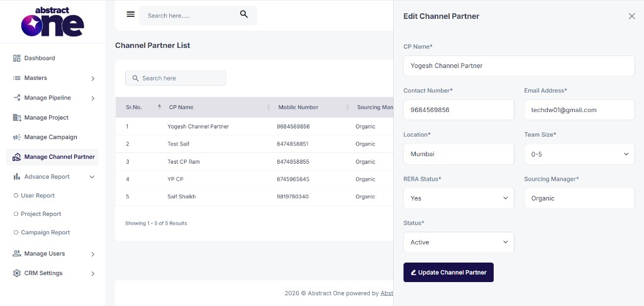Image resolution: width=644 pixels, height=306 pixels.
Task: Click mobile number 8745965845
Action: [x=293, y=179]
